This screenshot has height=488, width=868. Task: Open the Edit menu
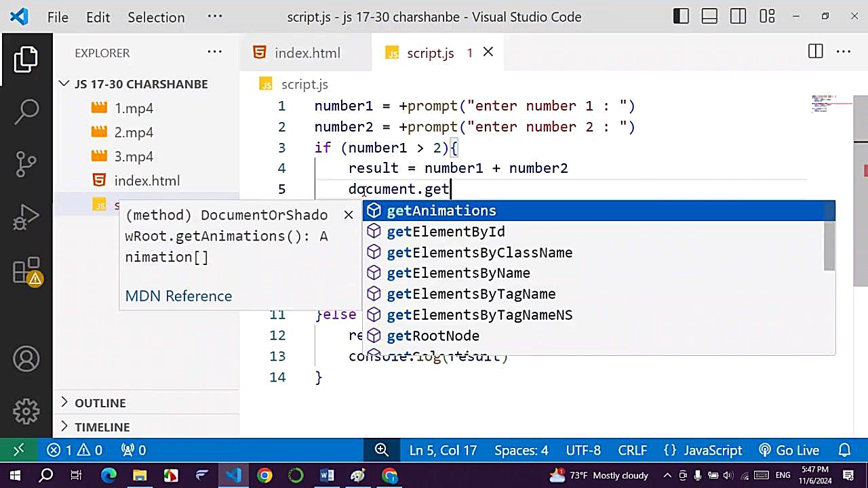(98, 18)
